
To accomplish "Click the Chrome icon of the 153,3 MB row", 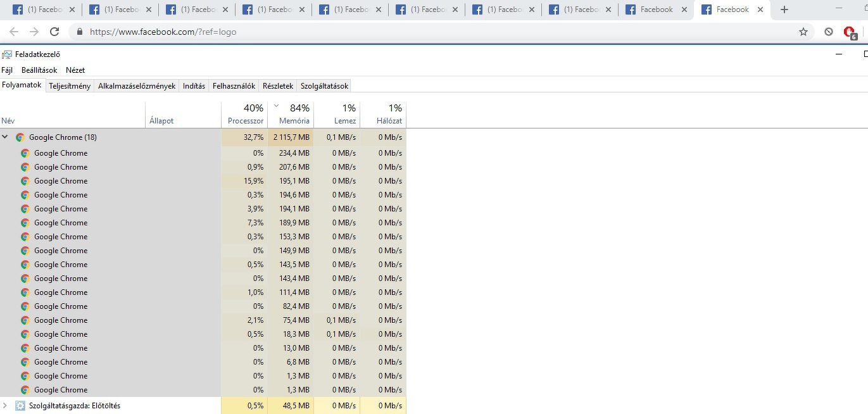I will pos(25,237).
